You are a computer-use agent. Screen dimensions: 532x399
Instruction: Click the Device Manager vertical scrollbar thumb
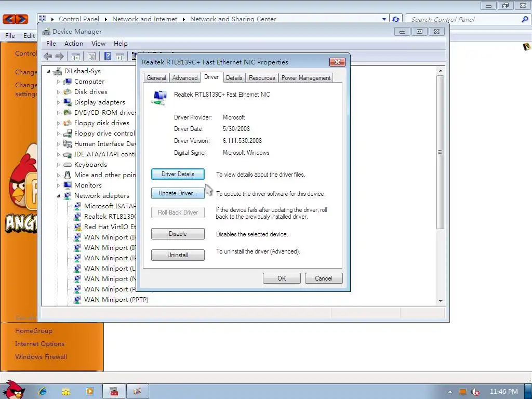click(441, 152)
